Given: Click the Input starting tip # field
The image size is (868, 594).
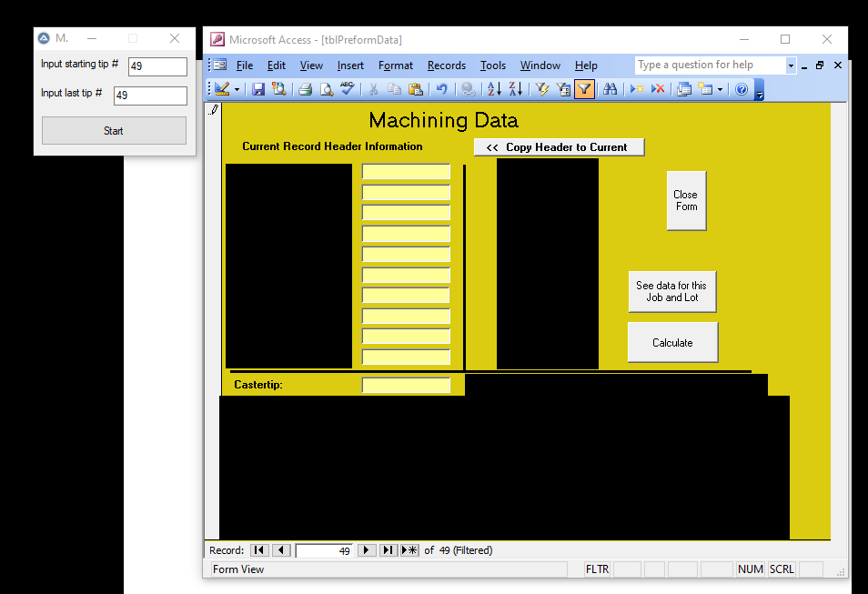Looking at the screenshot, I should point(157,66).
